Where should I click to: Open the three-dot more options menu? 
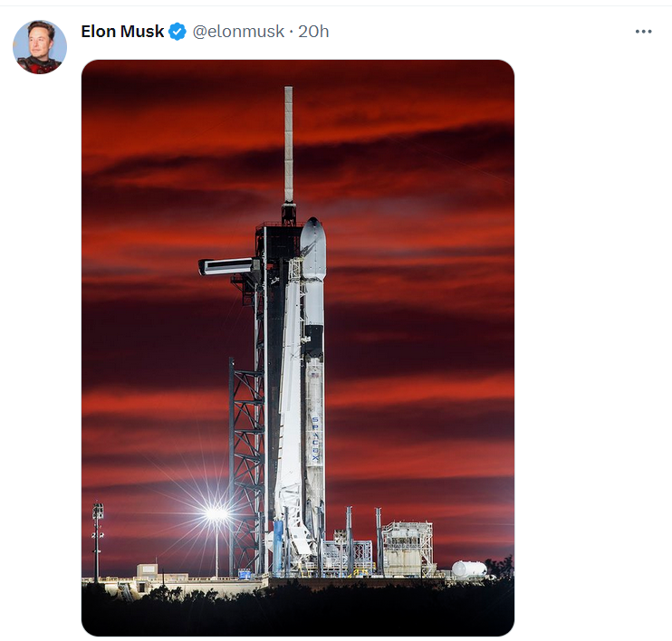coord(643,32)
